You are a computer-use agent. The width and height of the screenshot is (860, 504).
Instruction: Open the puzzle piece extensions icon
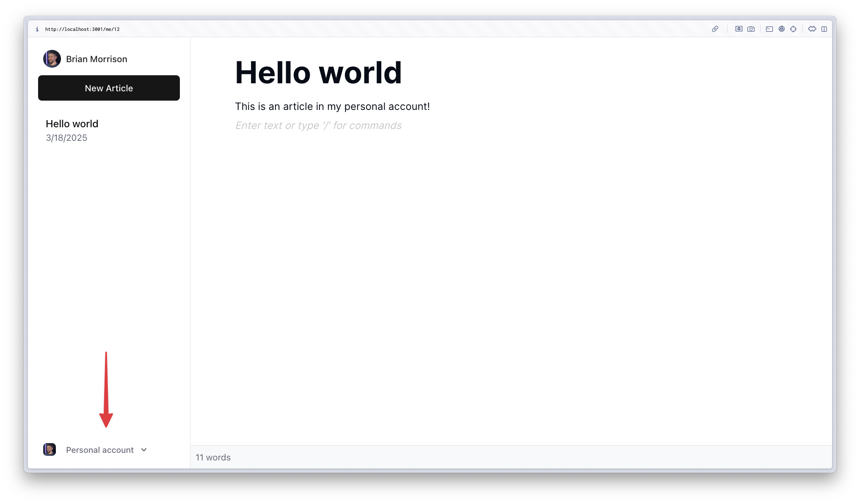(812, 29)
